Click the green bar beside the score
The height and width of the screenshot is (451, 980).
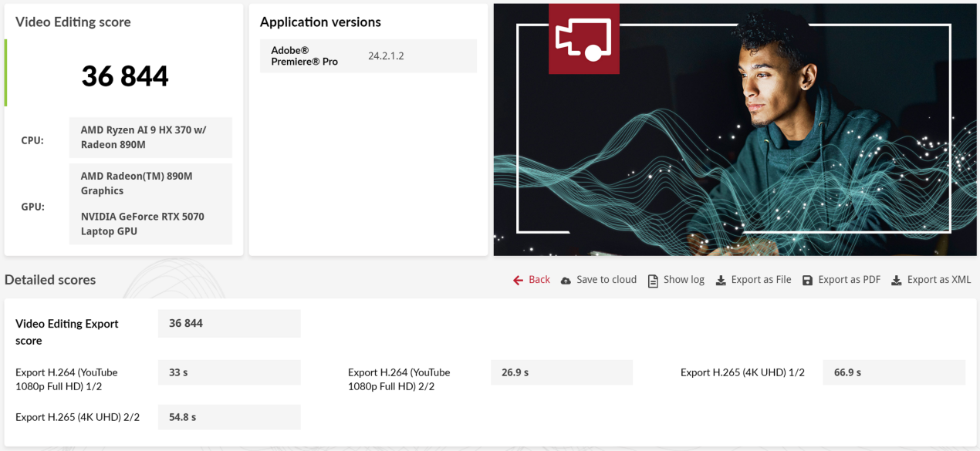click(x=5, y=73)
